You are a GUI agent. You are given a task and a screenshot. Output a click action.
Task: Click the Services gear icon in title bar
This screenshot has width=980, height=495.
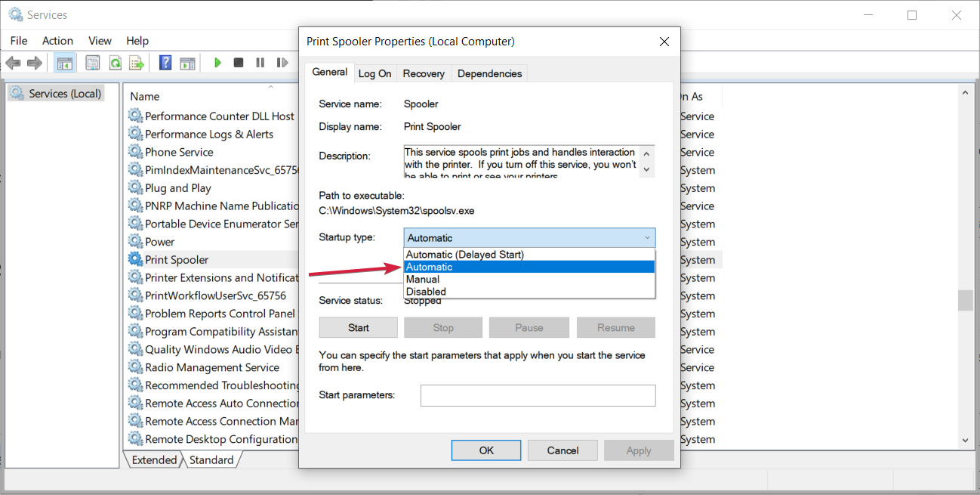(15, 14)
